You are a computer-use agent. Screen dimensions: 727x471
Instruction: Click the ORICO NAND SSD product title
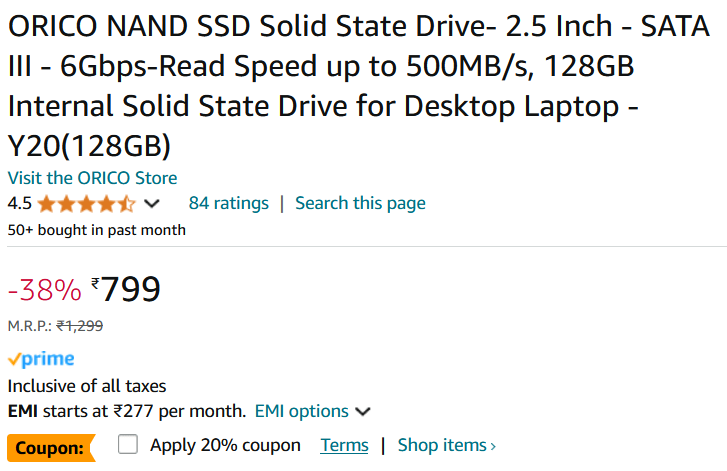tap(359, 86)
